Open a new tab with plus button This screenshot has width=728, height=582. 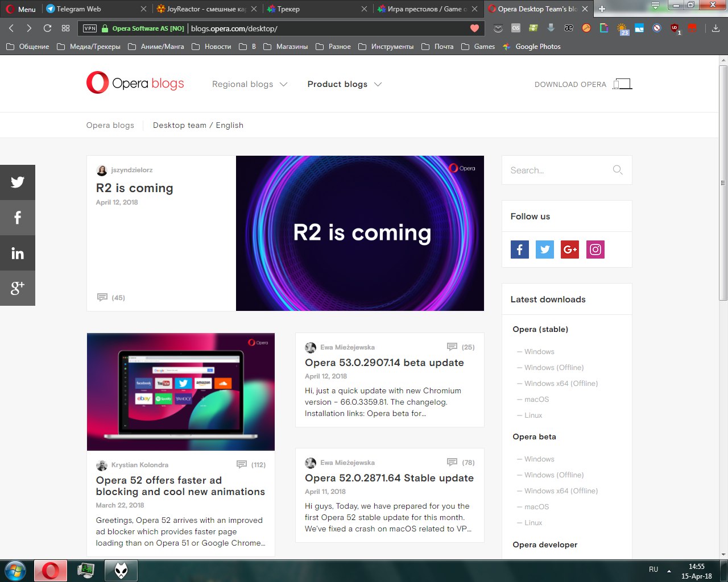(602, 9)
